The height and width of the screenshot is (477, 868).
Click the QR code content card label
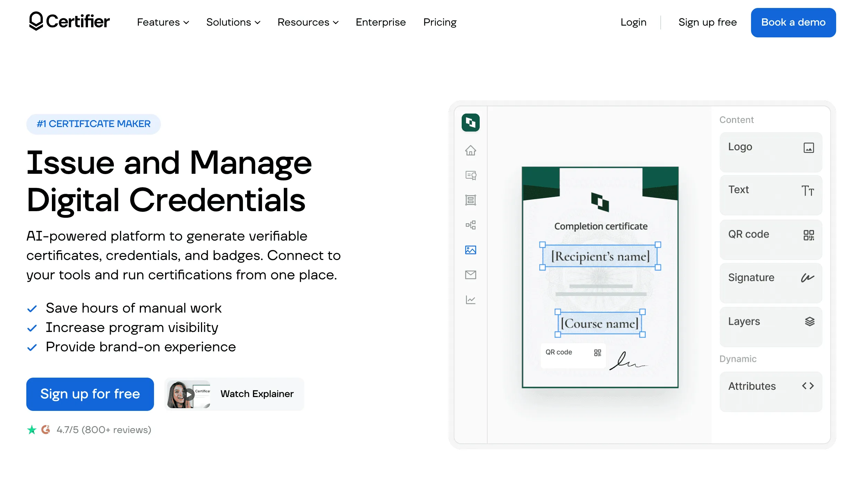[748, 234]
